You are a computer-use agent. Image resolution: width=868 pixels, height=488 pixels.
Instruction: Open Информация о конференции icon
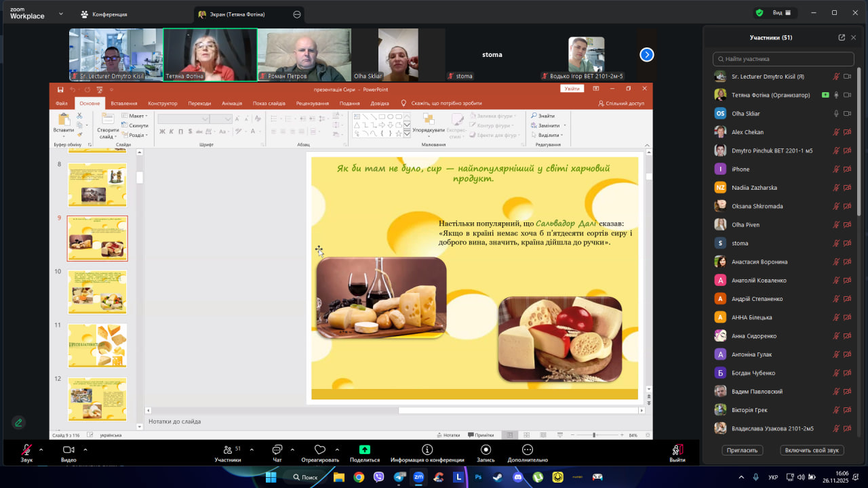tap(427, 450)
